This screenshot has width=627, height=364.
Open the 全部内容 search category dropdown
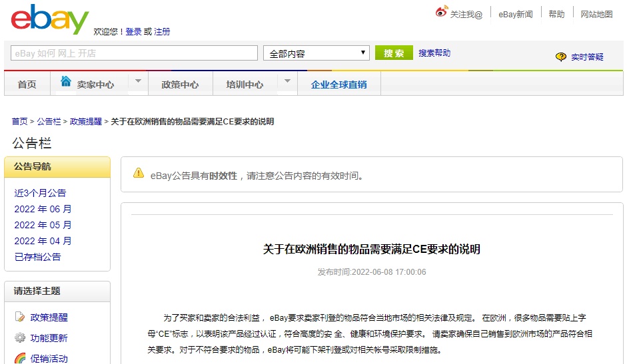tap(316, 53)
